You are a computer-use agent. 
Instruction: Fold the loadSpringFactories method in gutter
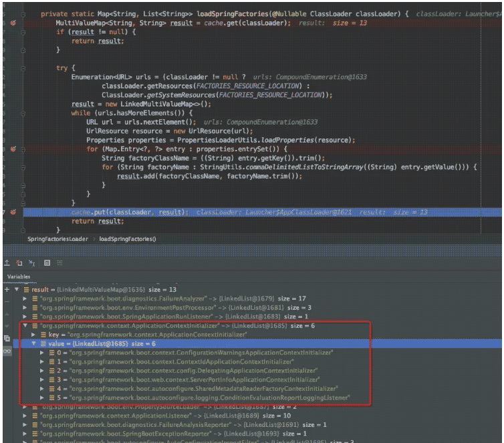pyautogui.click(x=23, y=14)
